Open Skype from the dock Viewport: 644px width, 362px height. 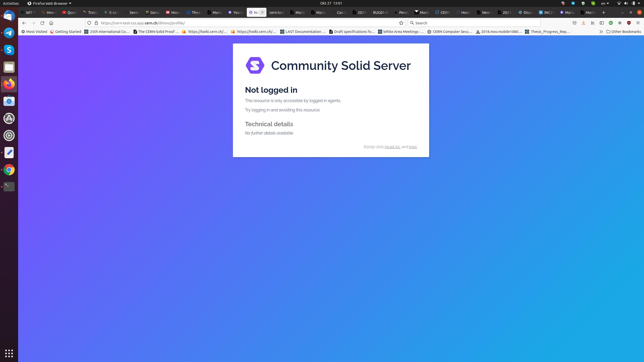coord(9,50)
